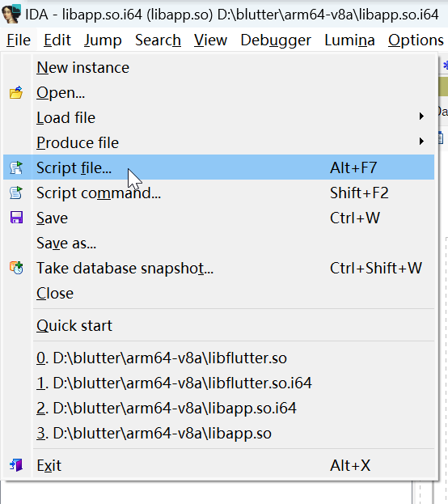Click the IDA application icon in title bar

point(11,14)
